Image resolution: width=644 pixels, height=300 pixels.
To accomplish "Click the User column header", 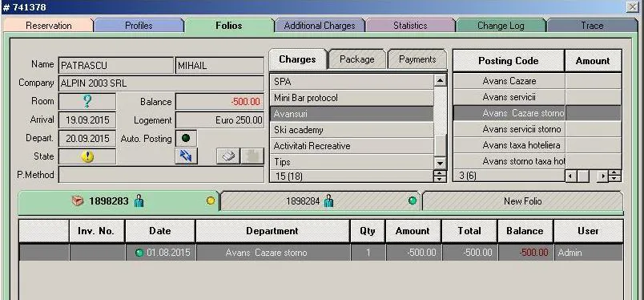I will tap(588, 231).
